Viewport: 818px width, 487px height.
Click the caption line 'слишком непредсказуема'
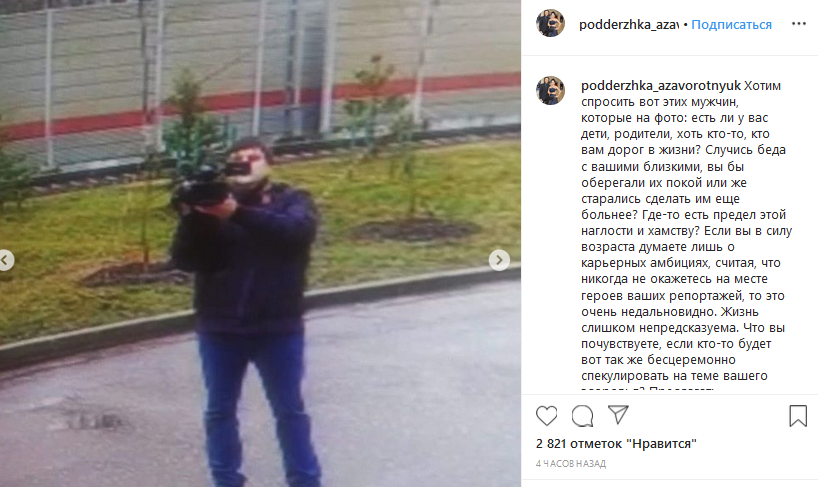[x=659, y=328]
